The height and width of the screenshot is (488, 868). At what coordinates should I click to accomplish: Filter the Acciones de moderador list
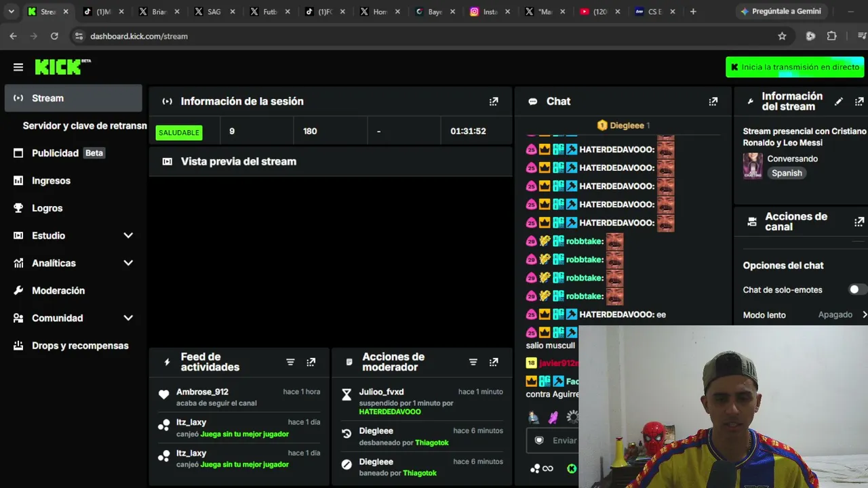(x=473, y=362)
